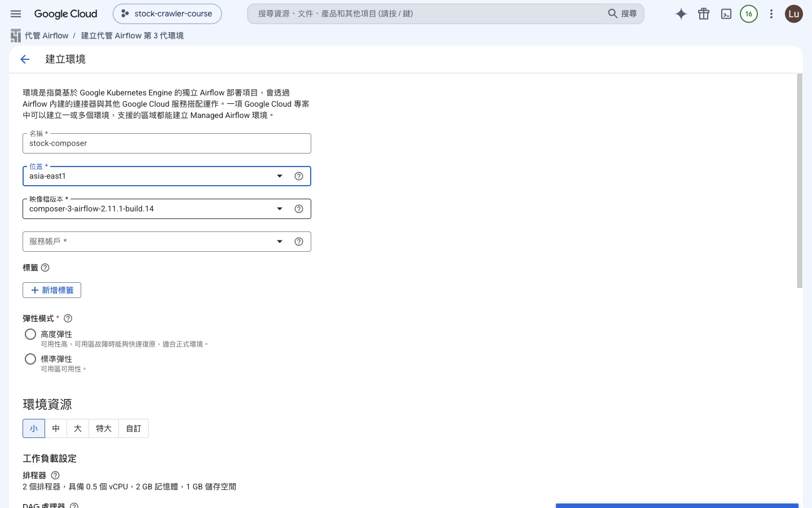Click the Google Cloud logo
Viewport: 812px width, 508px height.
coord(65,14)
